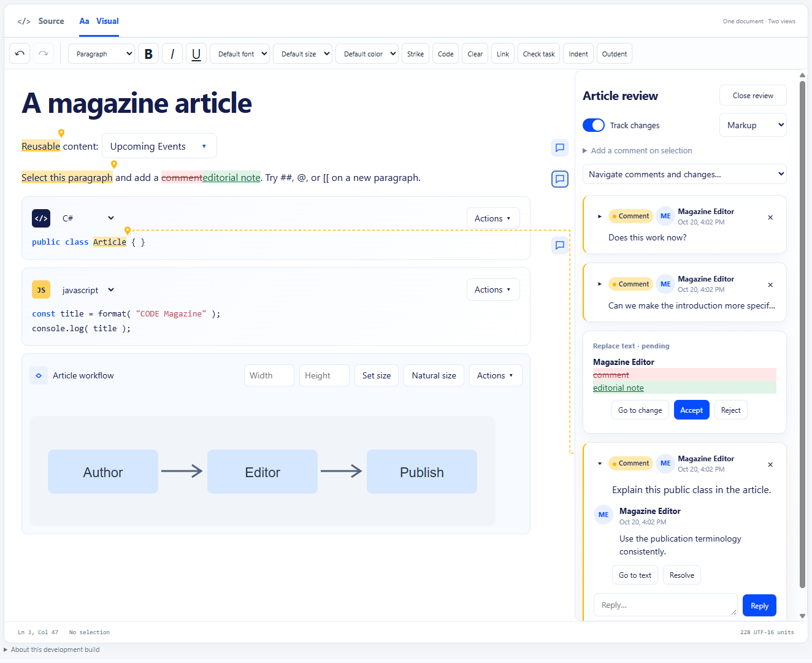Click the C# code block icon

point(41,218)
